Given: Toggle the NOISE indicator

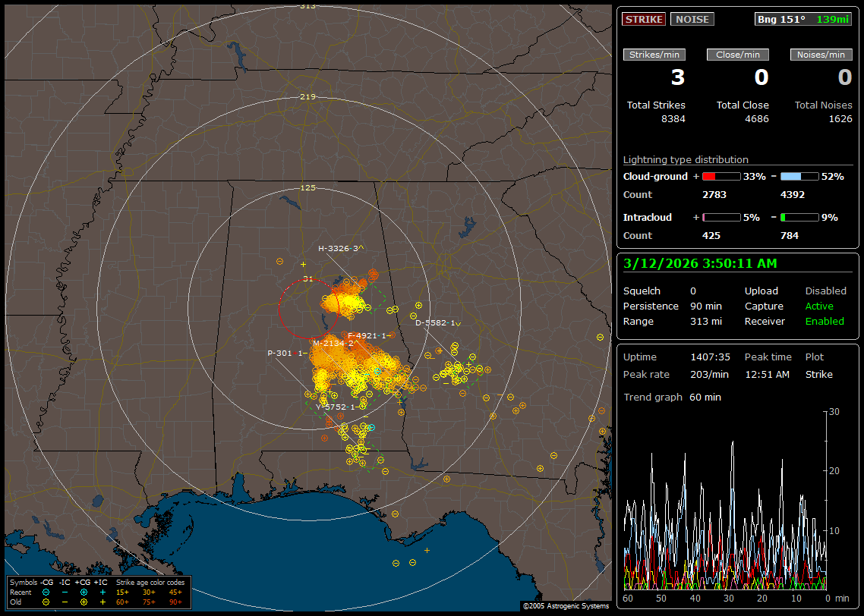Looking at the screenshot, I should 692,19.
